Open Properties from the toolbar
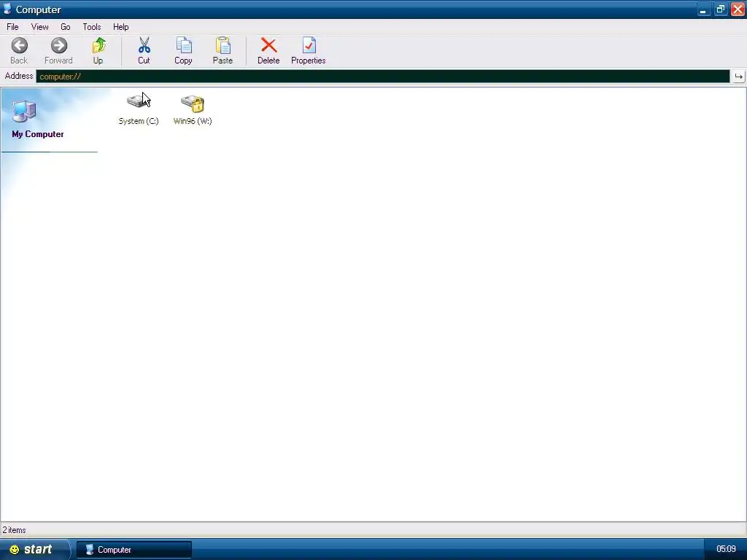This screenshot has height=560, width=747. (309, 51)
